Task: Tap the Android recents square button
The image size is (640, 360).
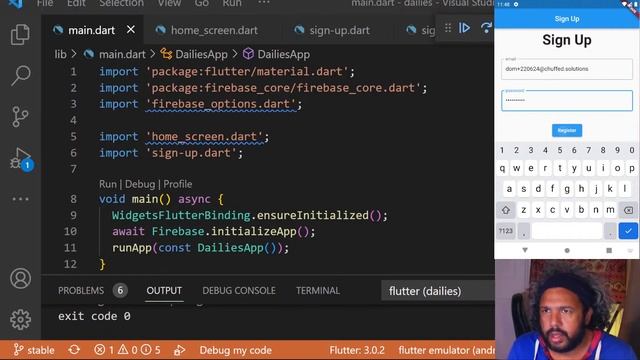Action: click(609, 250)
